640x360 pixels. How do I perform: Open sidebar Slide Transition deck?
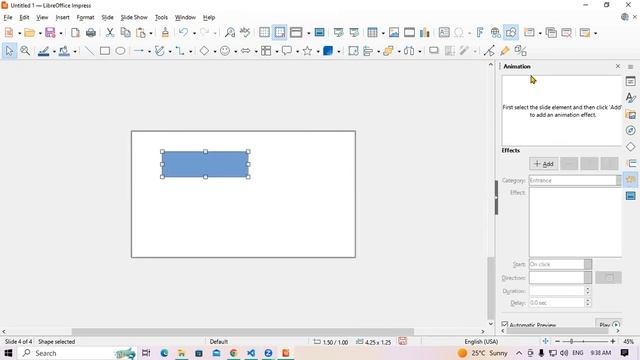[x=631, y=163]
